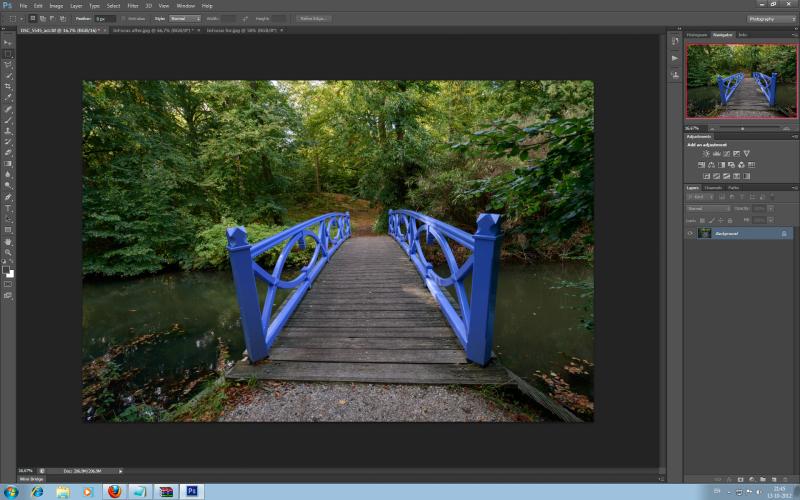The width and height of the screenshot is (800, 500).
Task: Select the Blur tool
Action: (x=8, y=174)
